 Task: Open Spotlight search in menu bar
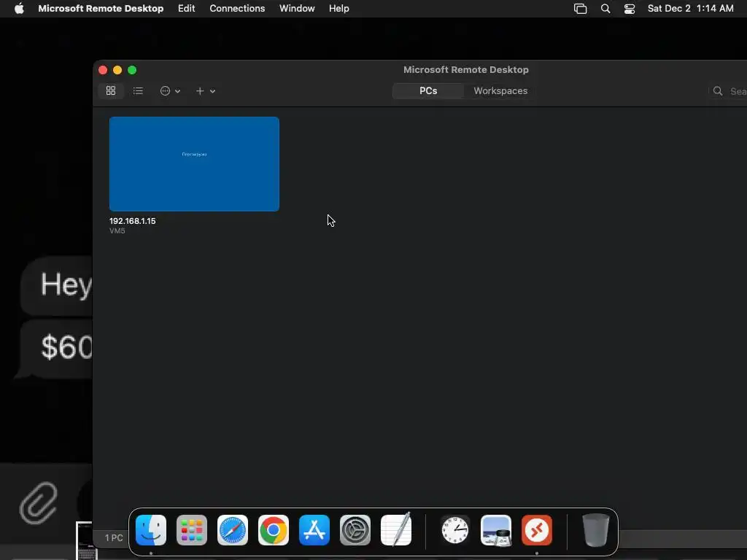[605, 9]
